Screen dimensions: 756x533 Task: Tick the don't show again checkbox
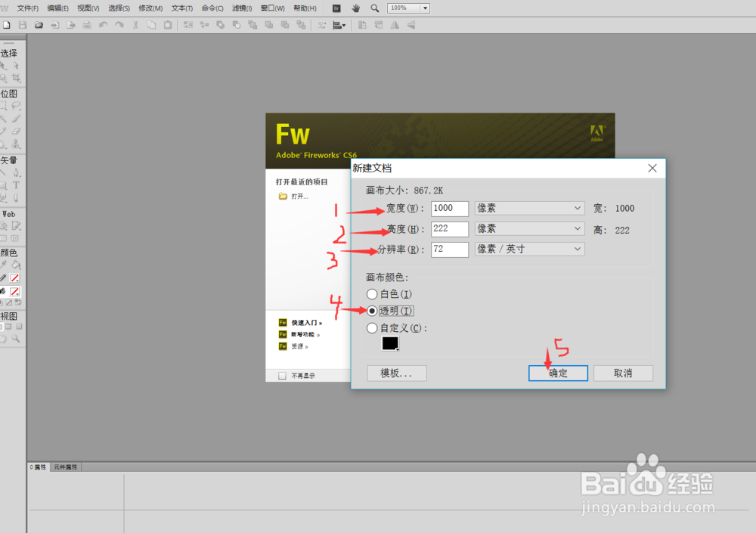tap(283, 375)
